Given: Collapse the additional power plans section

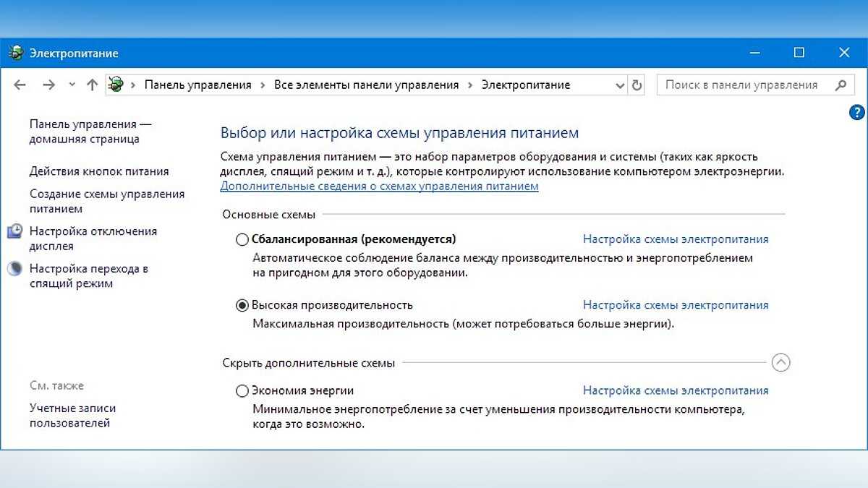Looking at the screenshot, I should pos(780,363).
